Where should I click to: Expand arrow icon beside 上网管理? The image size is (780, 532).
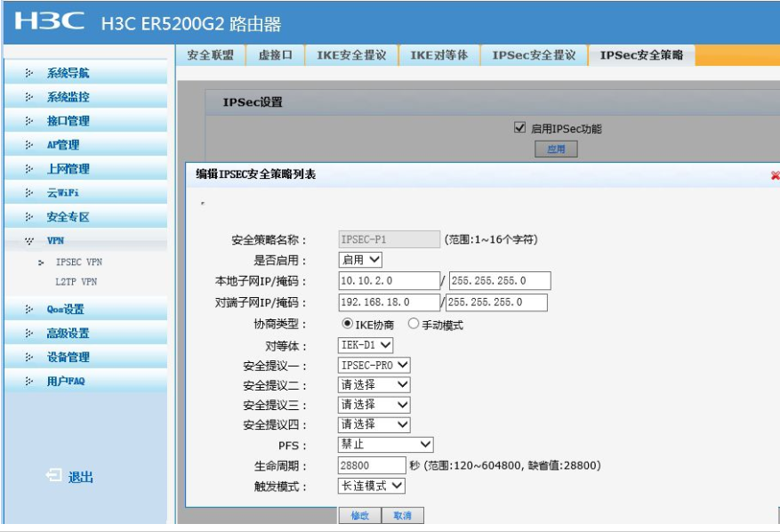28,169
